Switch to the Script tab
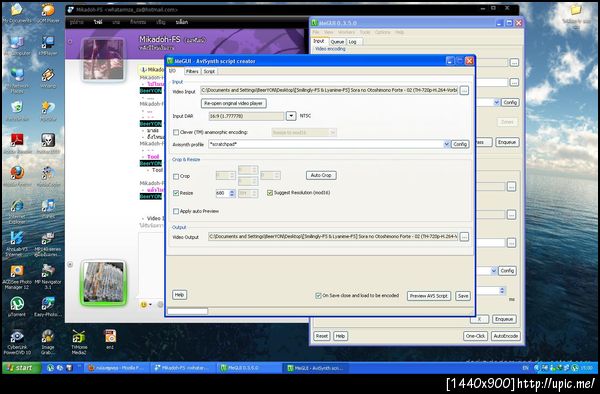 pos(209,71)
